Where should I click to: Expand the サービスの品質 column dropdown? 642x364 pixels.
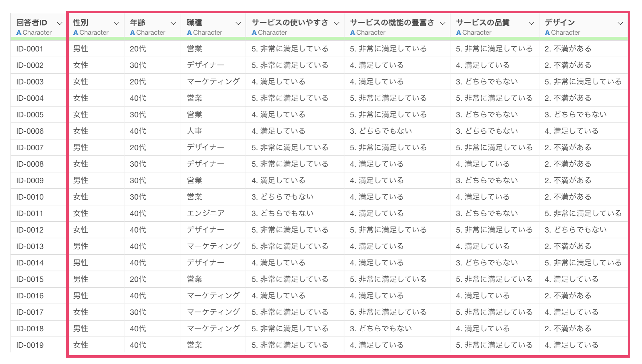[x=531, y=23]
